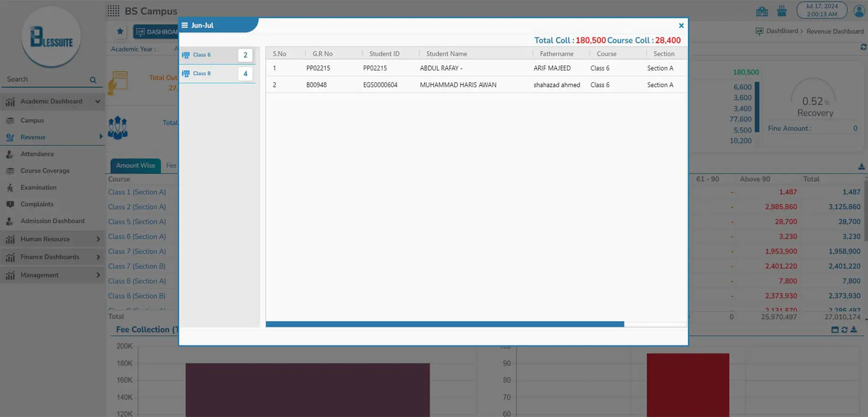Open Class 7 (Section B) link
Viewport: 868px width, 417px height.
point(137,266)
